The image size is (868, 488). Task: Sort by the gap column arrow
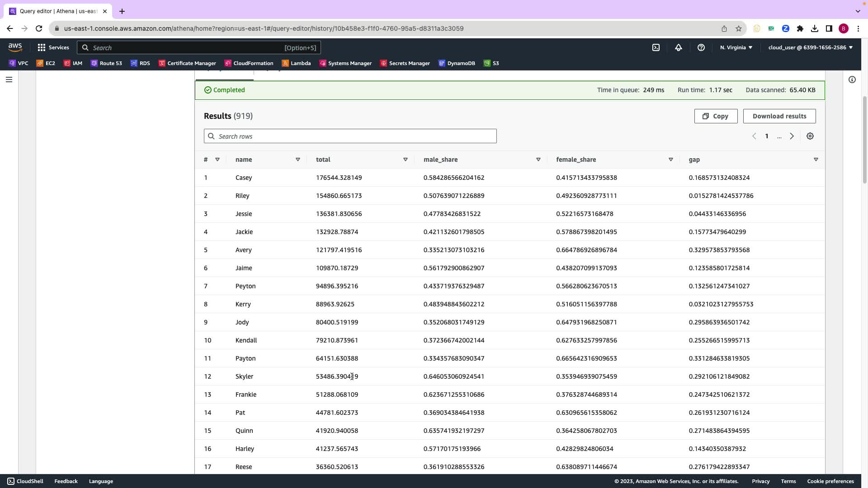point(816,160)
